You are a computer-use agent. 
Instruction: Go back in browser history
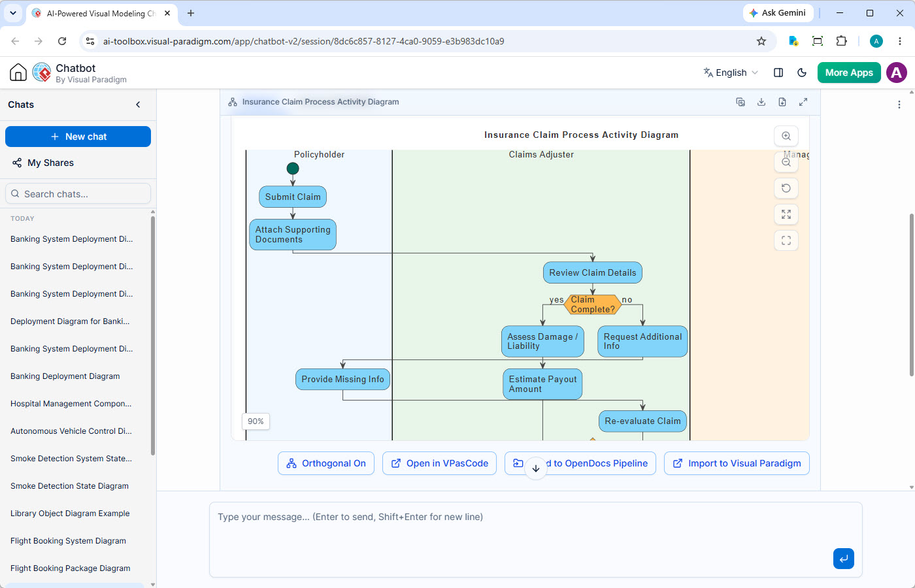click(x=15, y=41)
